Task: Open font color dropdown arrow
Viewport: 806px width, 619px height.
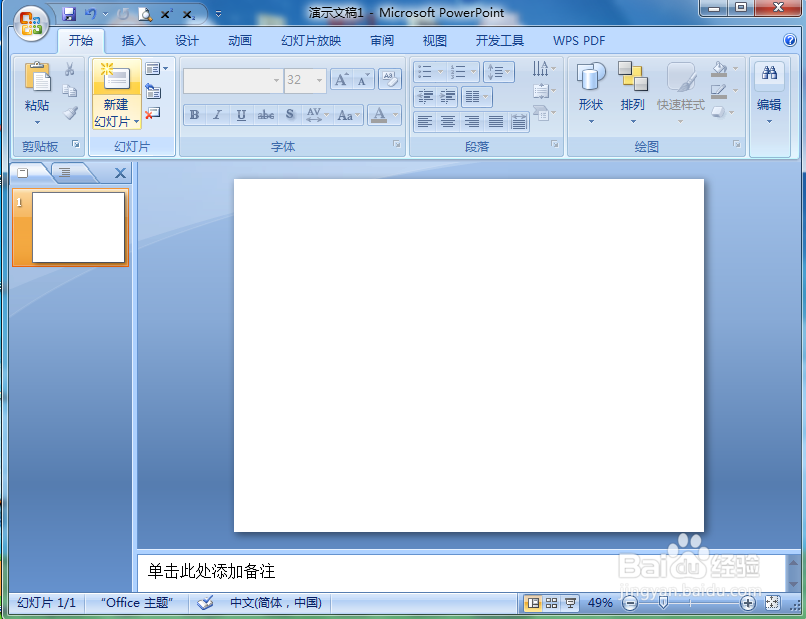Action: pyautogui.click(x=395, y=115)
